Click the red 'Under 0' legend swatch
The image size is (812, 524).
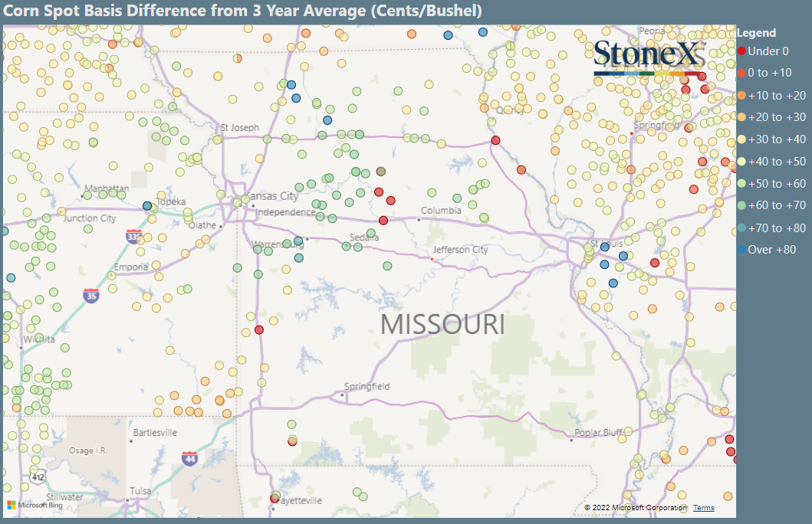741,51
